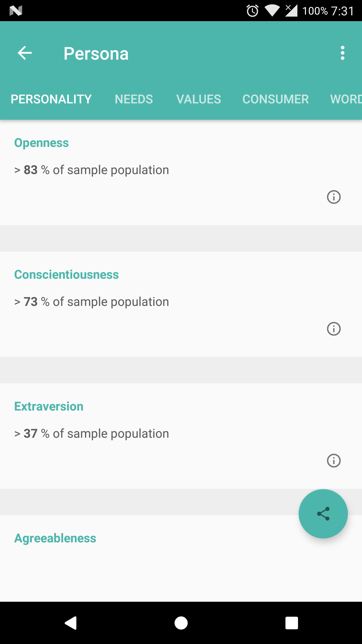
Task: Tap the Agreeableness heading
Action: pyautogui.click(x=55, y=538)
